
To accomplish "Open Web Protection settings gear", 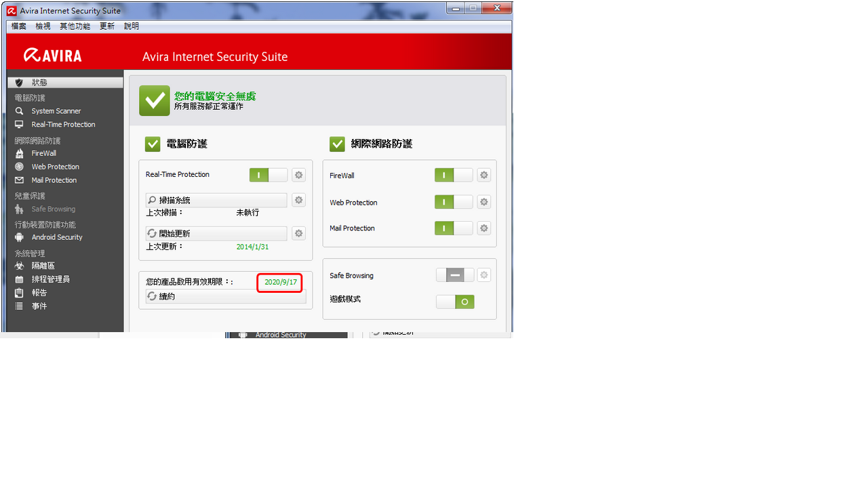I will click(x=484, y=202).
